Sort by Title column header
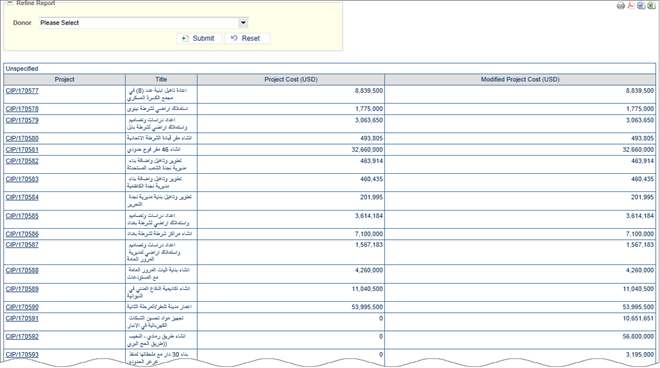660x368 pixels. click(x=161, y=79)
